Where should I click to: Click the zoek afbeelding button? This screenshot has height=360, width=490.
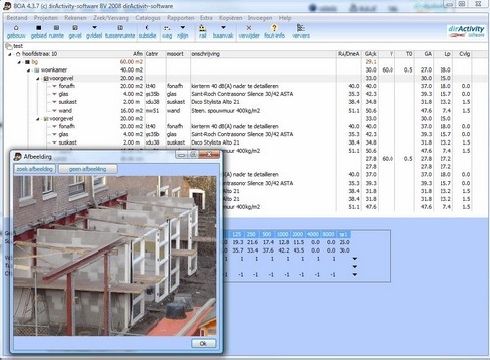click(x=35, y=169)
